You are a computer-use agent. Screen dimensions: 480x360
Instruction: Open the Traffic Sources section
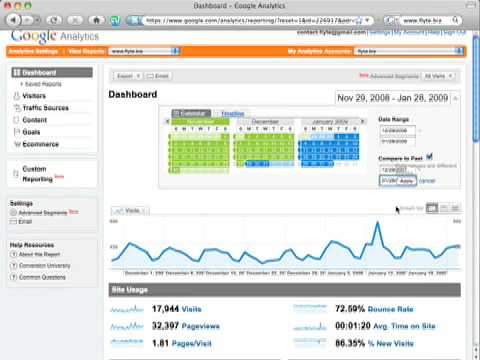pos(45,108)
